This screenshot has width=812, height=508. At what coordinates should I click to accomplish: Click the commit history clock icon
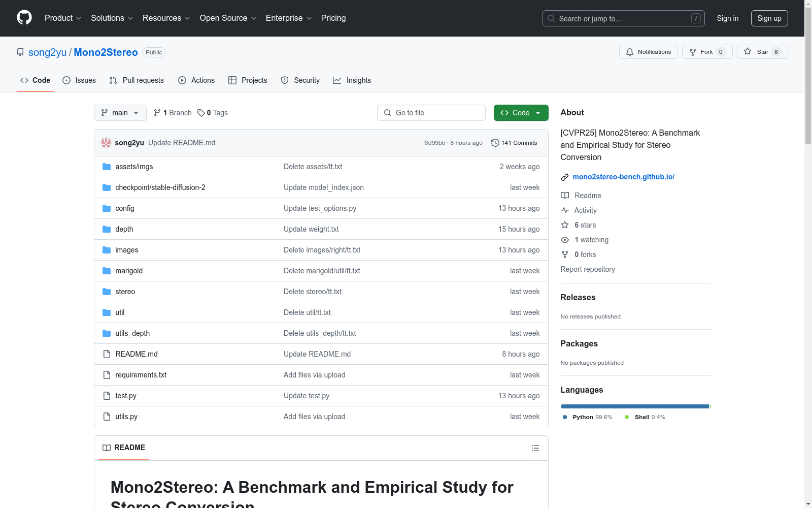495,143
